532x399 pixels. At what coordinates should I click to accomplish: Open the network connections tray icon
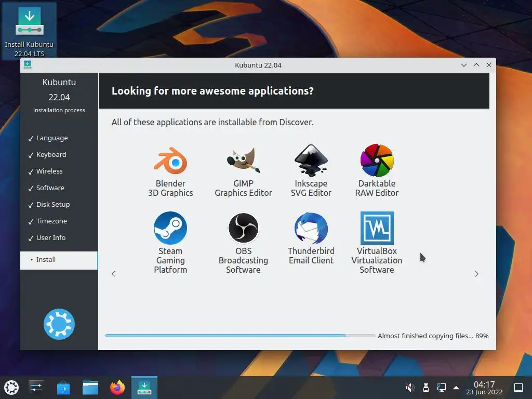point(442,388)
